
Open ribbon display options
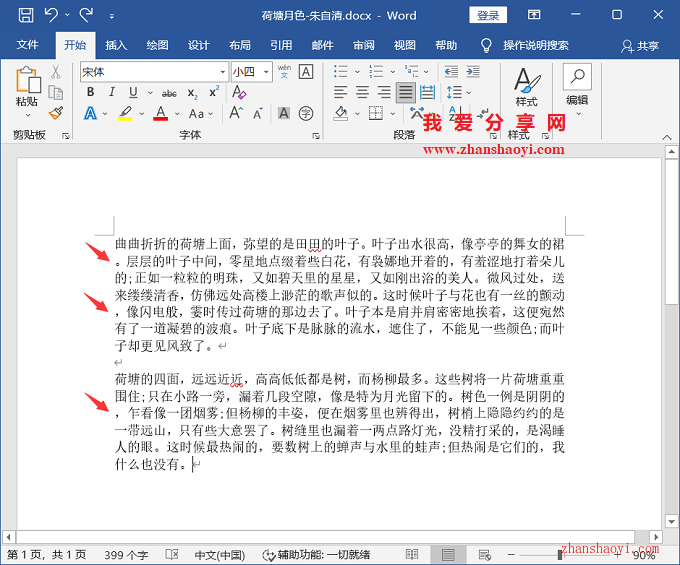tap(534, 15)
